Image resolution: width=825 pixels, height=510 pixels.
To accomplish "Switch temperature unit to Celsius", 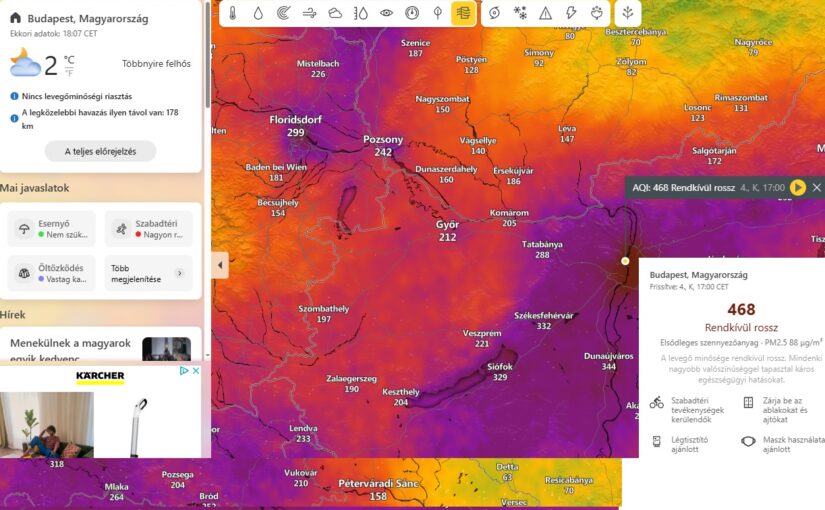I will (x=69, y=60).
